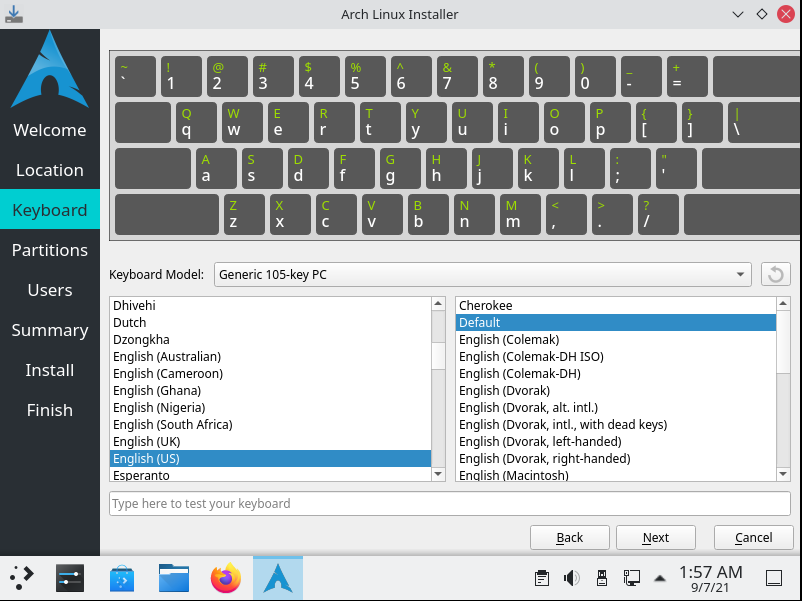The height and width of the screenshot is (601, 802).
Task: Select English (US) layout
Action: 270,458
